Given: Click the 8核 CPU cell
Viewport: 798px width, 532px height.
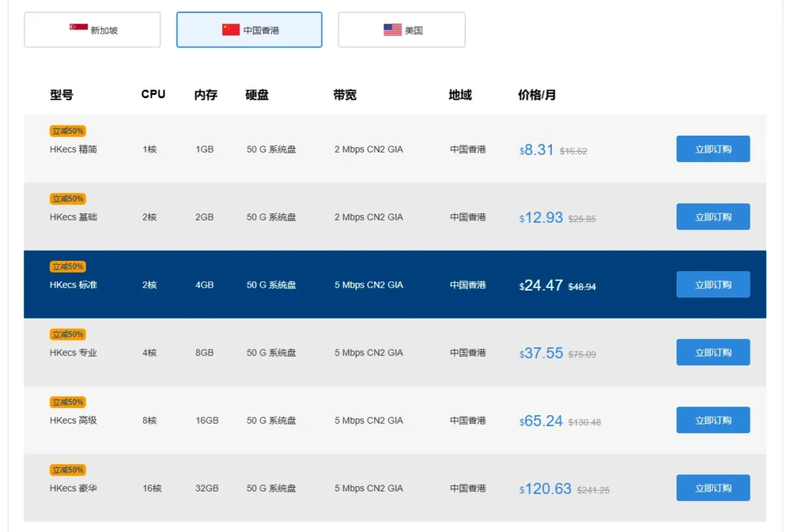Looking at the screenshot, I should (150, 421).
